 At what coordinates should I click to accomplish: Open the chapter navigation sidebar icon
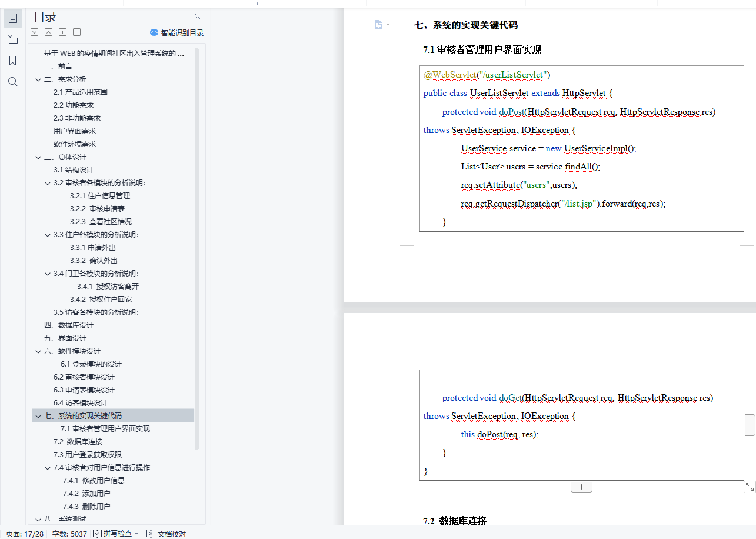[13, 39]
